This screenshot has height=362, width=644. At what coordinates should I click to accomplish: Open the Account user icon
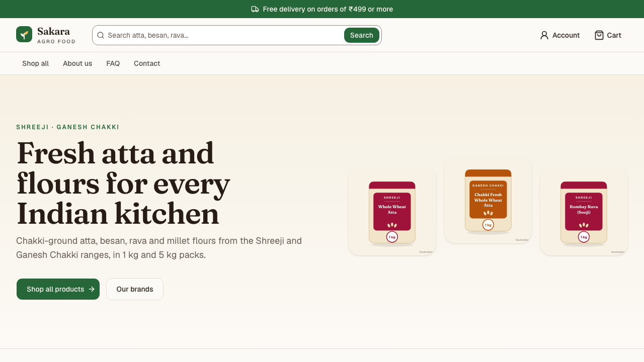click(x=544, y=35)
